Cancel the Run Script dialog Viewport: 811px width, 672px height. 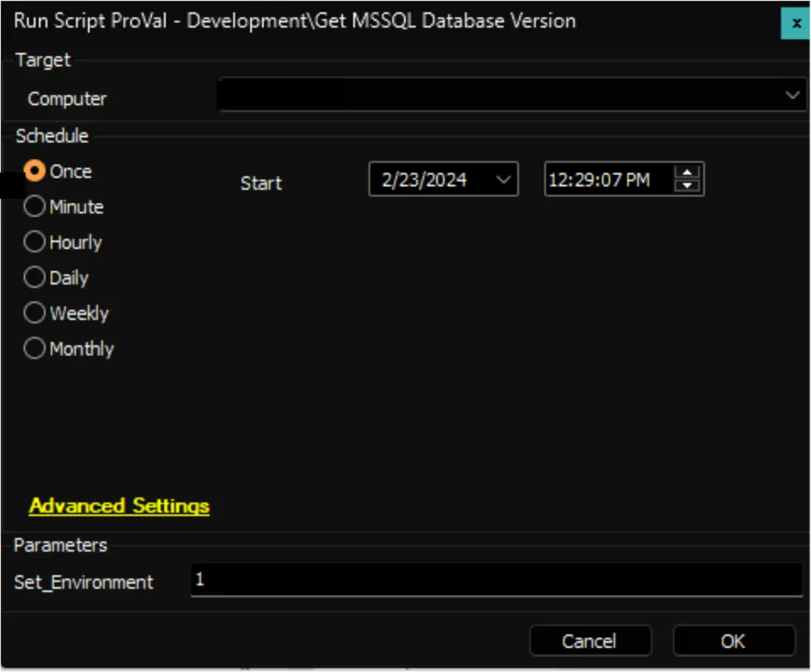point(590,641)
